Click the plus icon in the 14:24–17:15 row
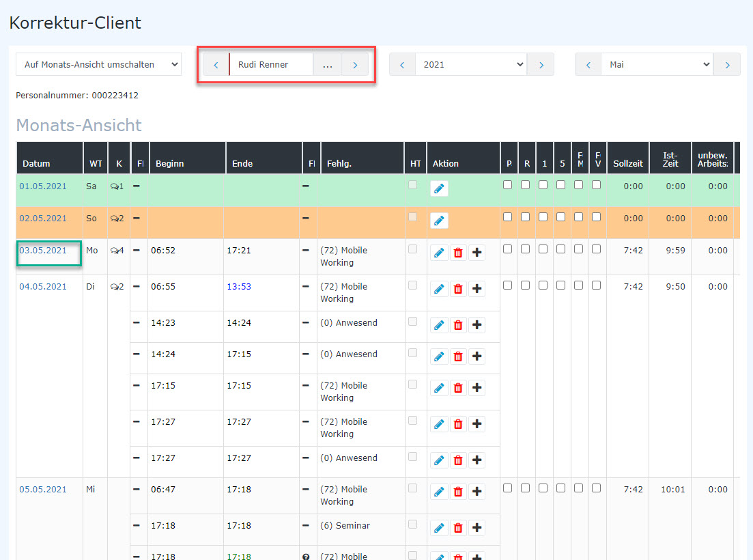Viewport: 753px width, 560px height. [477, 356]
